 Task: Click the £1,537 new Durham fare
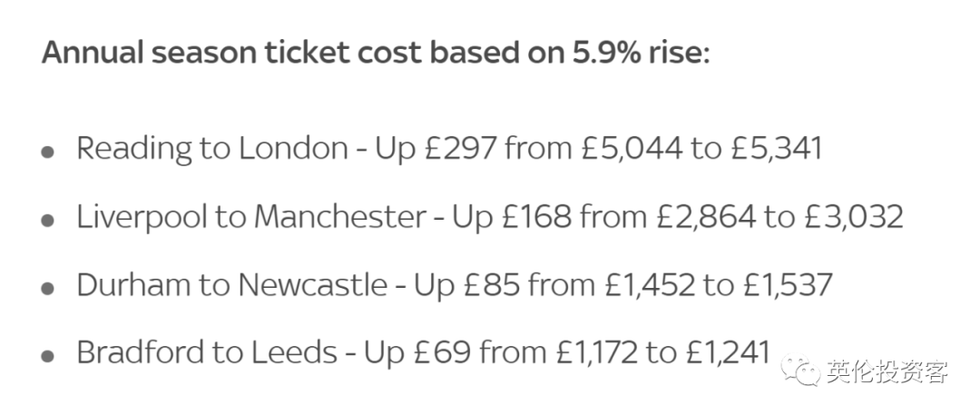(787, 285)
